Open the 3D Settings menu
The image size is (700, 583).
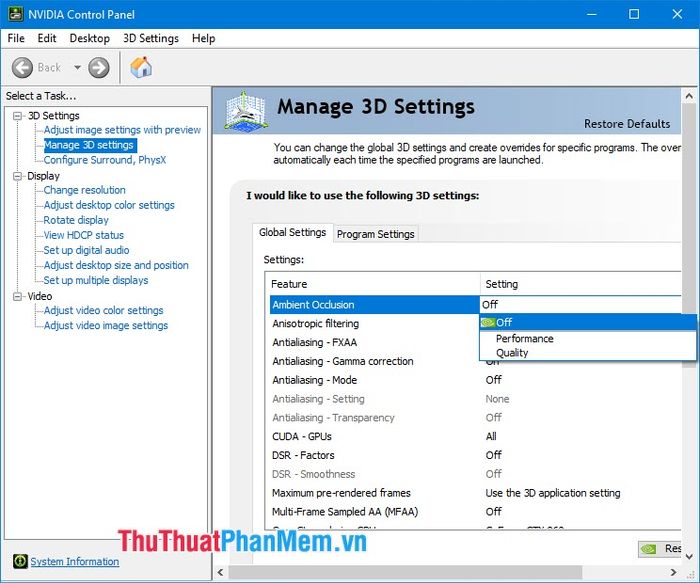click(x=151, y=38)
